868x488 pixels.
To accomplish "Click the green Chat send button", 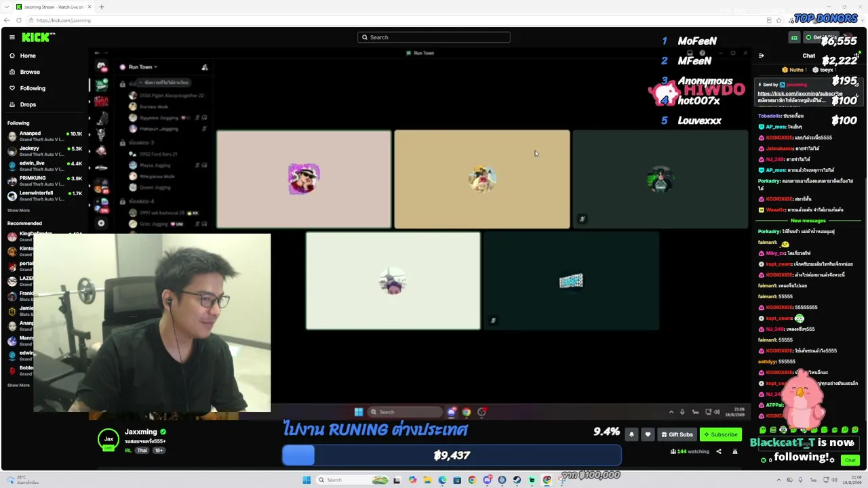I will (x=850, y=460).
